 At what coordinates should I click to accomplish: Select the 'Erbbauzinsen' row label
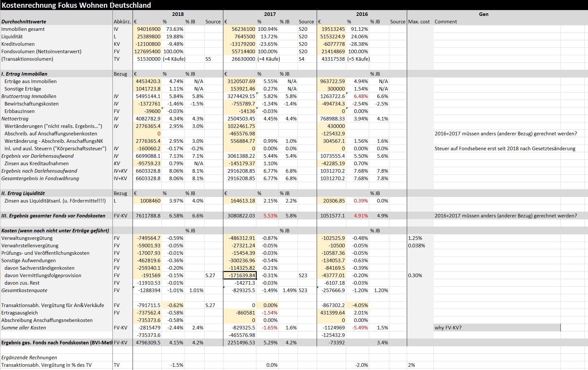click(19, 111)
